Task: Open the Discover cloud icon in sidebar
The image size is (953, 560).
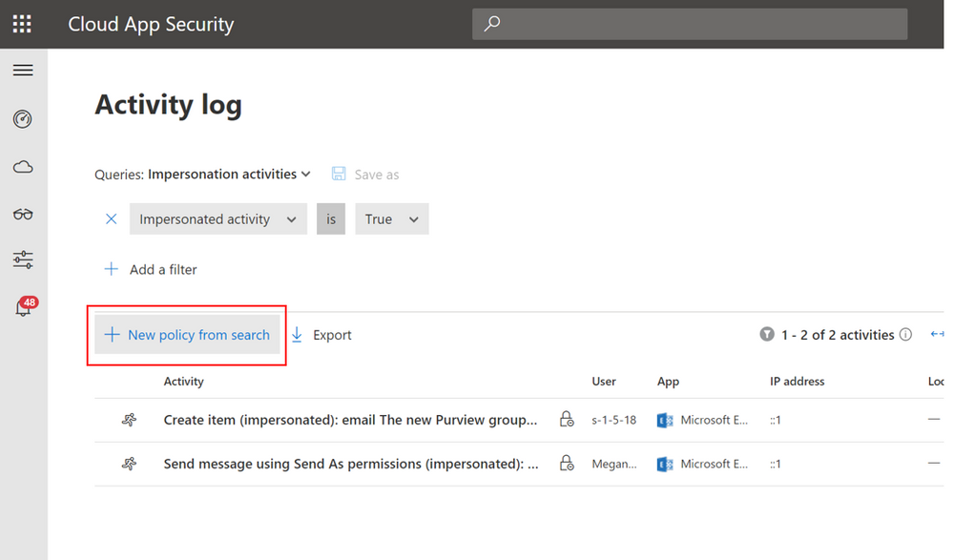Action: click(23, 167)
